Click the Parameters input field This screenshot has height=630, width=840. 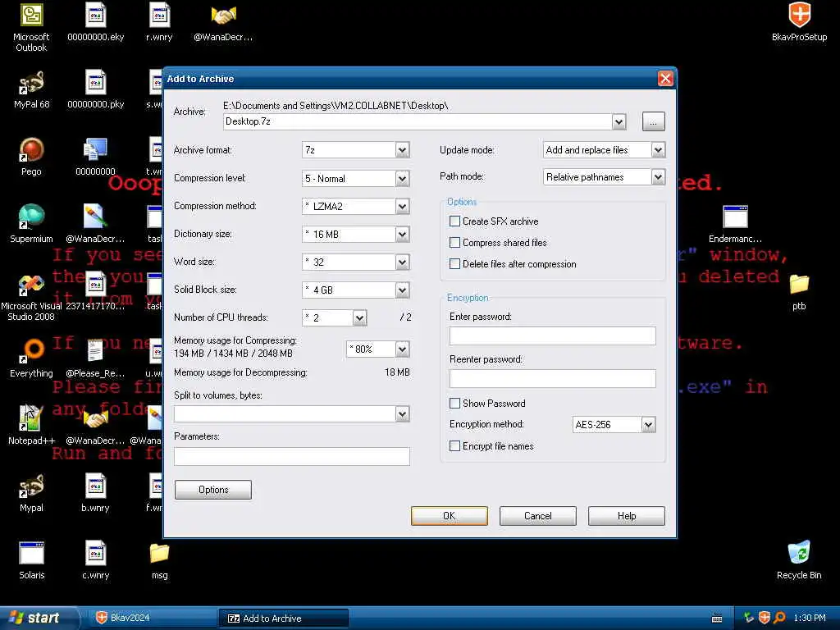point(292,456)
